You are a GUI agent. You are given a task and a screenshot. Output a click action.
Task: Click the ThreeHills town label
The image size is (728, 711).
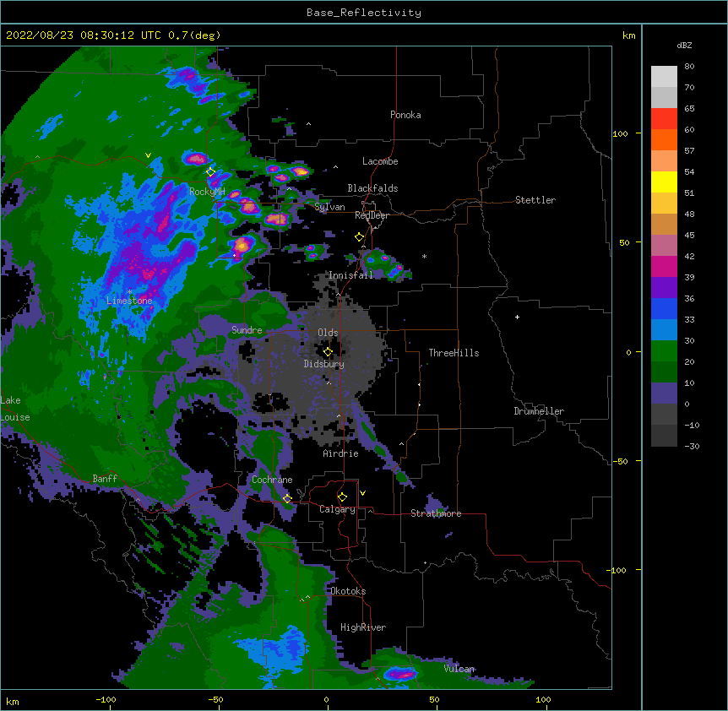point(454,353)
